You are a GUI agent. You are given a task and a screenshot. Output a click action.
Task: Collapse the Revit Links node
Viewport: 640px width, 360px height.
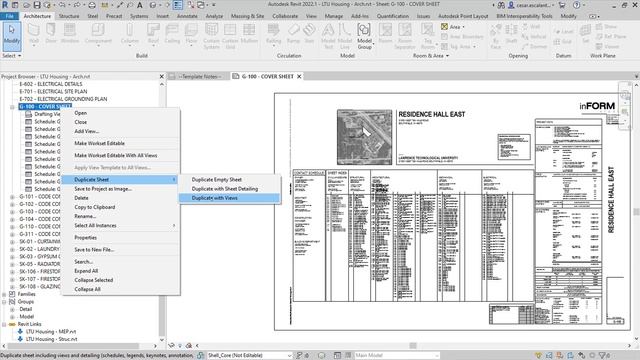[x=4, y=324]
